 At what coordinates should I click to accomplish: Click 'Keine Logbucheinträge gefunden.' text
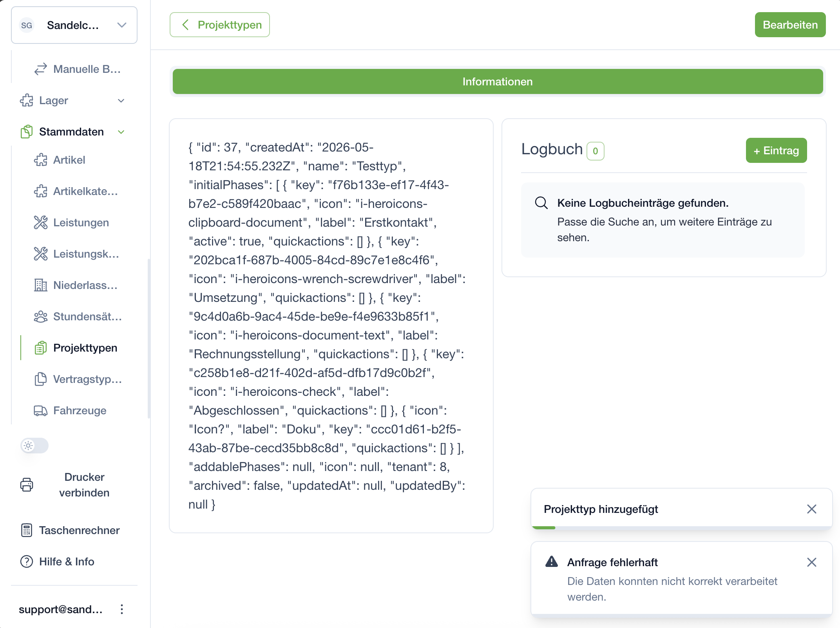pos(643,203)
